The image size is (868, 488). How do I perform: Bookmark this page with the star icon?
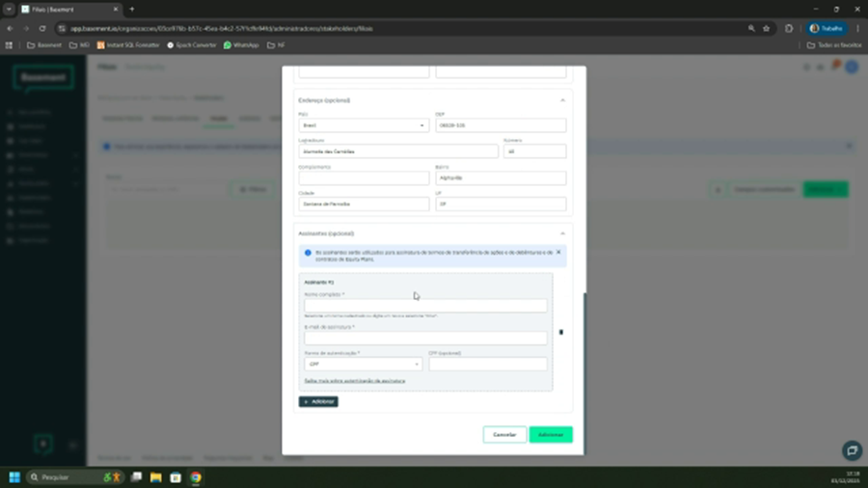pyautogui.click(x=766, y=29)
